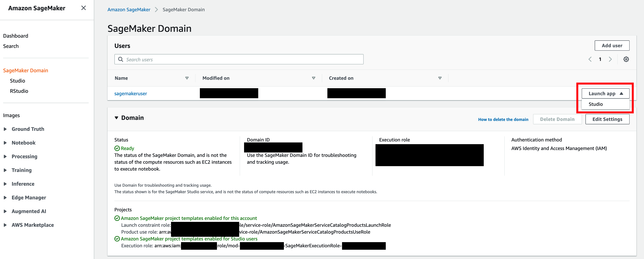The image size is (644, 259).
Task: Click the green Ready status icon
Action: 117,148
